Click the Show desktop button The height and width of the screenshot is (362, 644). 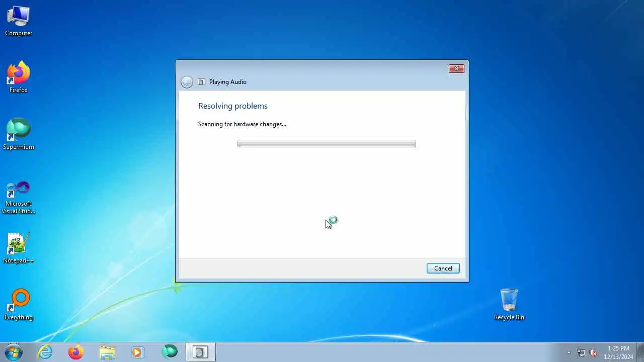tap(640, 352)
